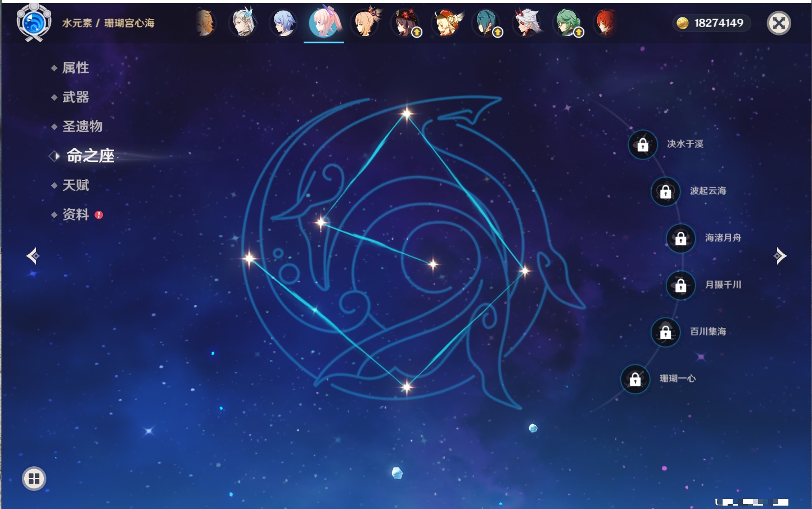Screen dimensions: 812x509
Task: Select the blue-haired Ayato avatar
Action: pos(284,23)
